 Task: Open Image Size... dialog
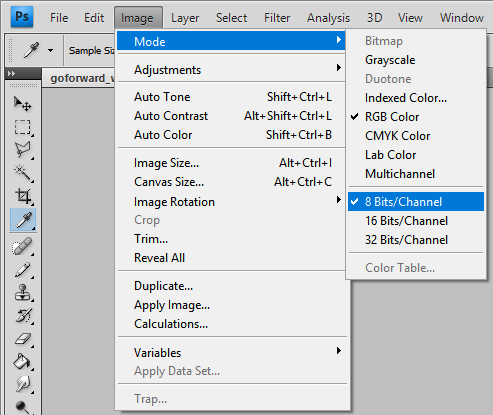[x=231, y=163]
